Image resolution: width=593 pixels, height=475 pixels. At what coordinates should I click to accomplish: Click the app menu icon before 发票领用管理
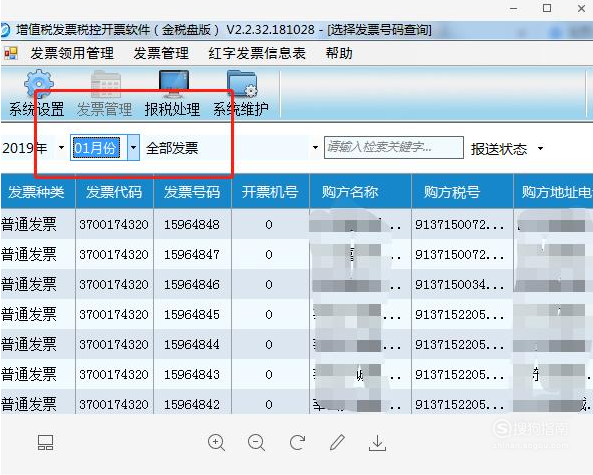point(11,53)
